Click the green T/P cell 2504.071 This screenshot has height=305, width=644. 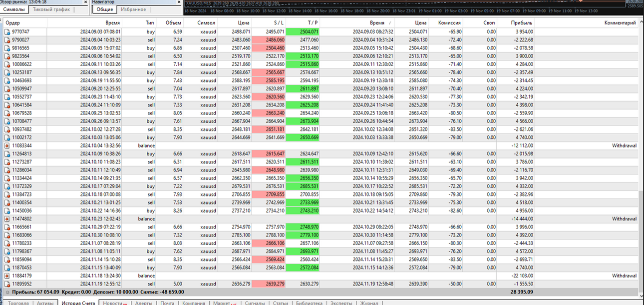[303, 31]
